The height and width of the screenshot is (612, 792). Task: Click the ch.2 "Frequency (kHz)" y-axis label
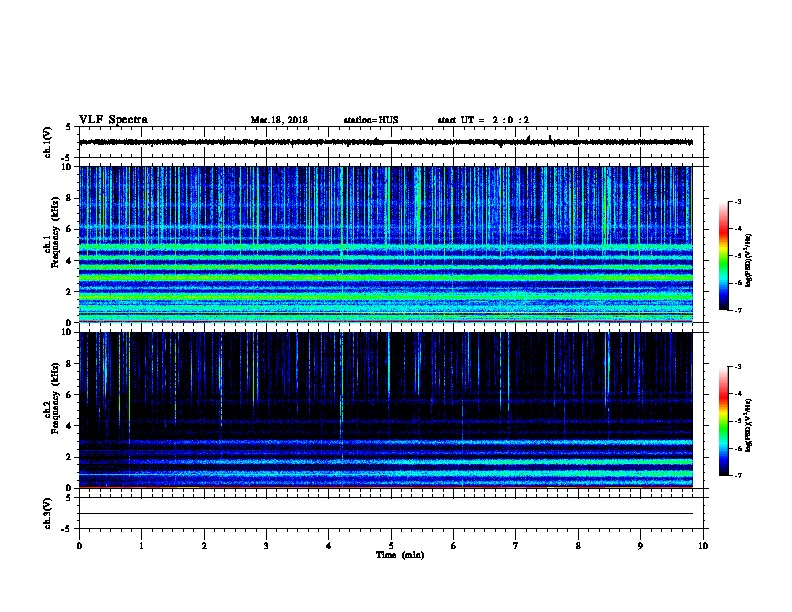55,398
